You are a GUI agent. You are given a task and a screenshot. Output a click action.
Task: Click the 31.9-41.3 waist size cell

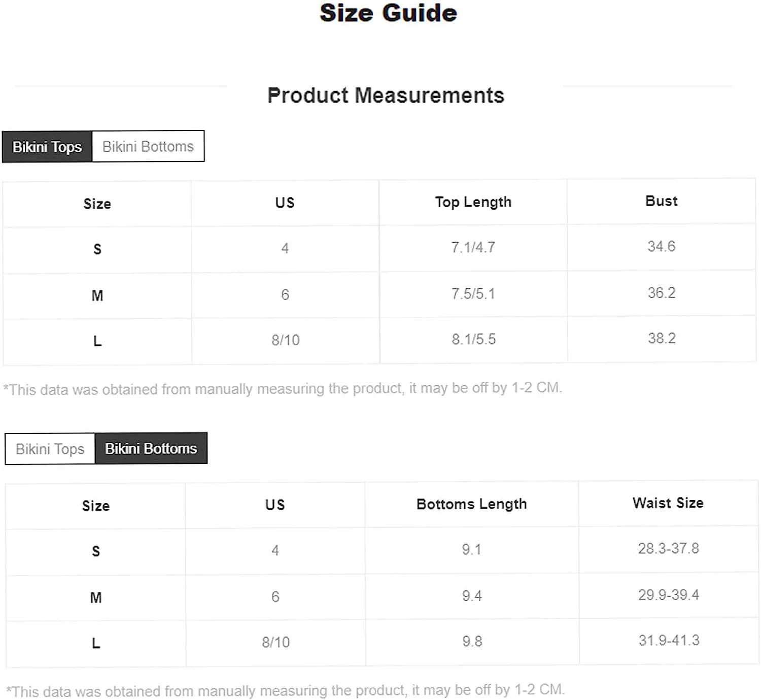click(669, 641)
